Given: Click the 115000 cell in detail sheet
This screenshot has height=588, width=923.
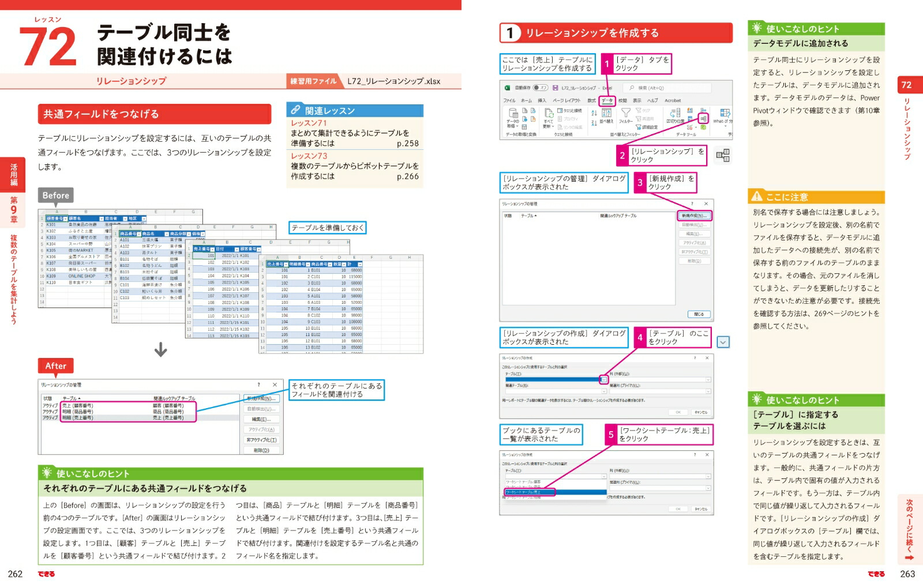Looking at the screenshot, I should 355,277.
